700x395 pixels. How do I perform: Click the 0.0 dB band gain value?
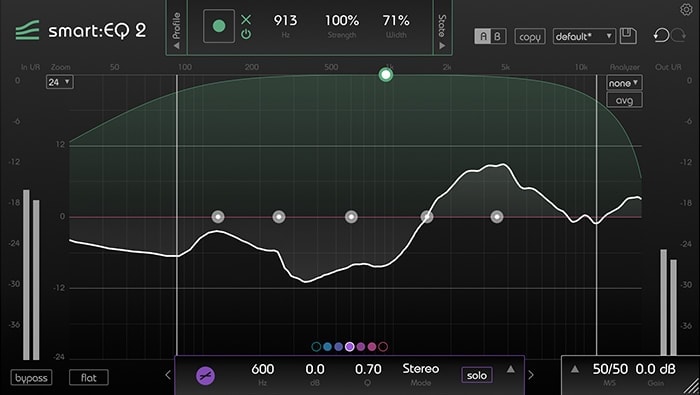pos(315,369)
